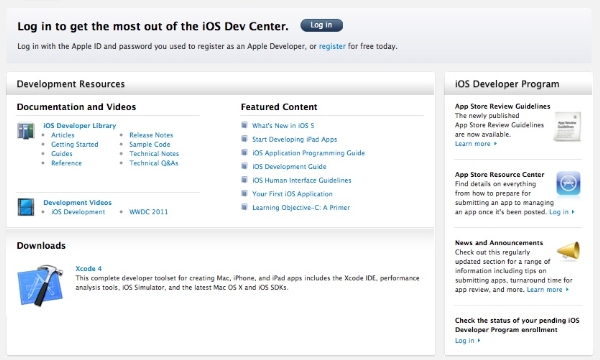
Task: Open iOS Application Programming Guide link
Action: click(x=308, y=153)
